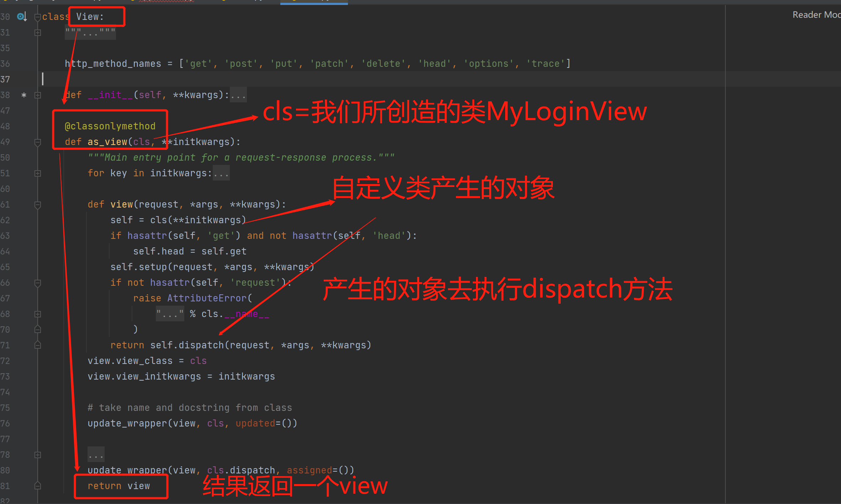Viewport: 841px width, 504px height.
Task: Expand the folded region on line 78
Action: (x=38, y=455)
